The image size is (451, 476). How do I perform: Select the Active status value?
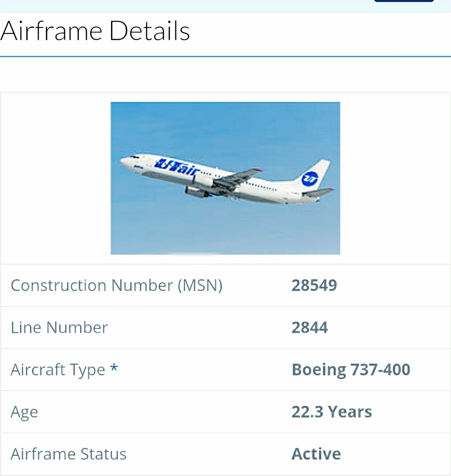[x=316, y=454]
